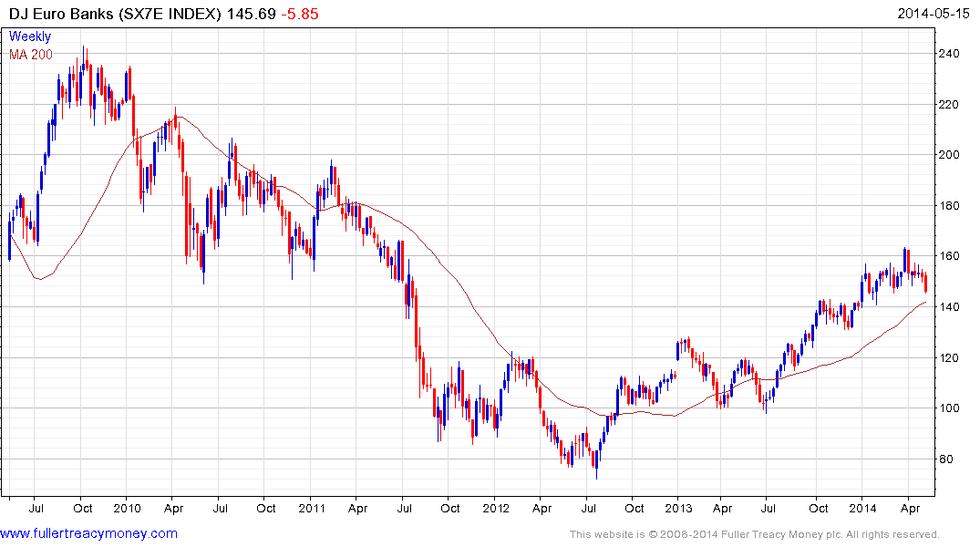Open the www.fullertreacymoney.com link

click(x=88, y=533)
